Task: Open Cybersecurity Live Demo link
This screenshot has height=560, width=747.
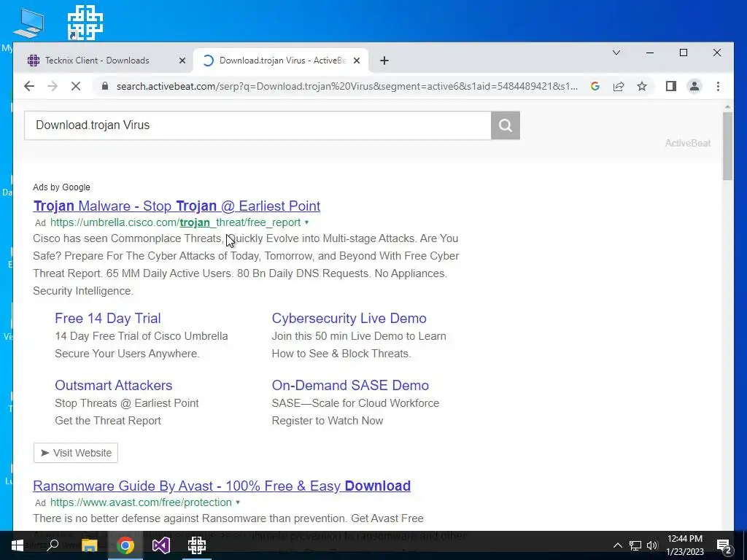Action: pyautogui.click(x=349, y=318)
